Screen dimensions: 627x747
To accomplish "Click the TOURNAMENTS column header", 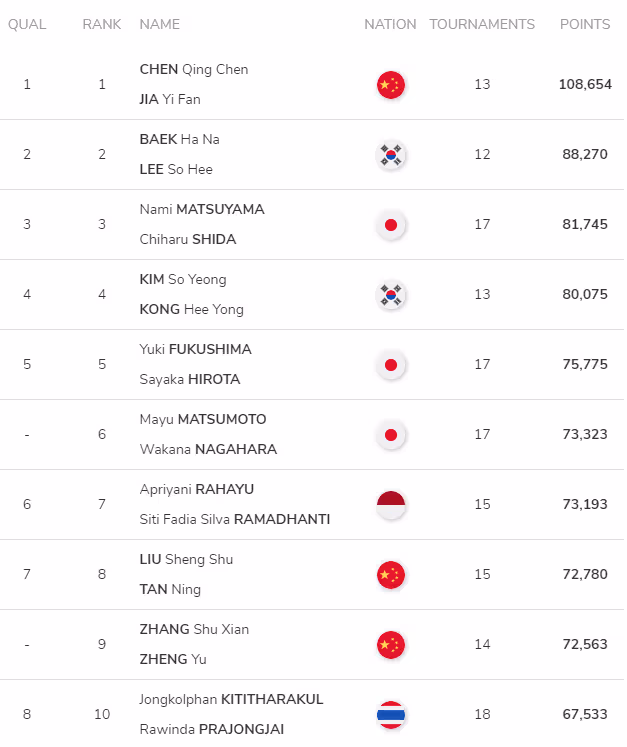I will (482, 24).
